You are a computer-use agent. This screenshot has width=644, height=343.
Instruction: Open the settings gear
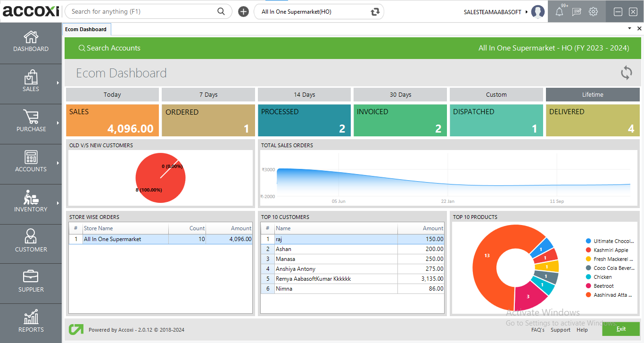[x=593, y=11]
